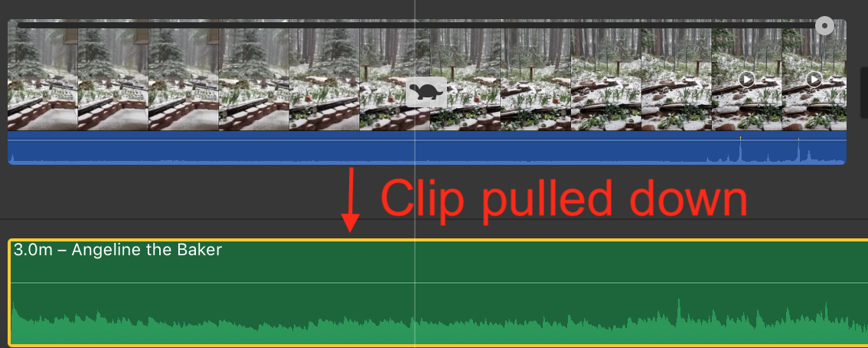Image resolution: width=868 pixels, height=348 pixels.
Task: Click the red downward arrow annotation
Action: [x=349, y=199]
